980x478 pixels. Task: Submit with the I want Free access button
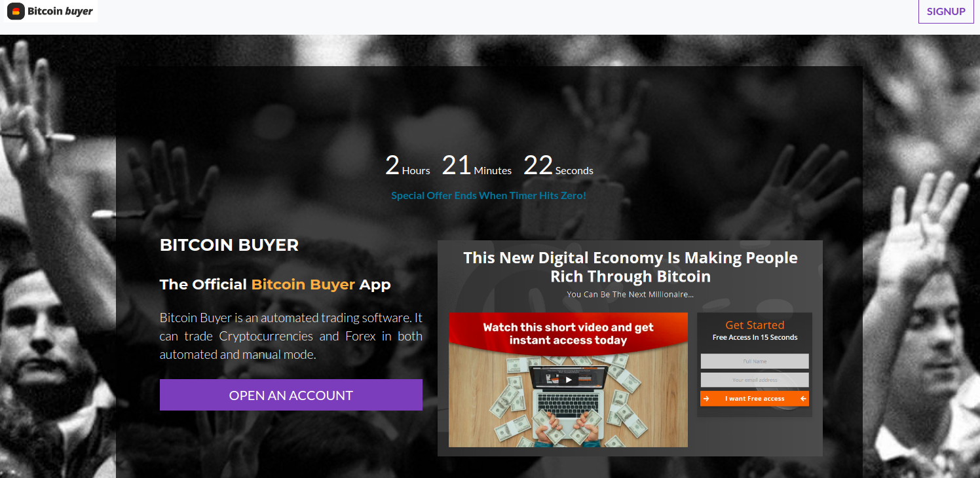755,399
